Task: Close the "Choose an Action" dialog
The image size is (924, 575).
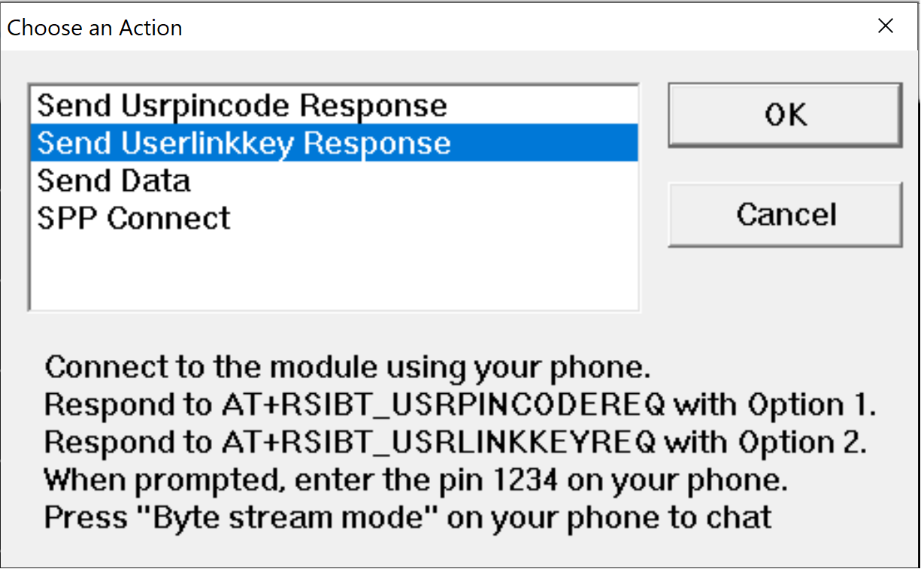Action: pos(886,26)
